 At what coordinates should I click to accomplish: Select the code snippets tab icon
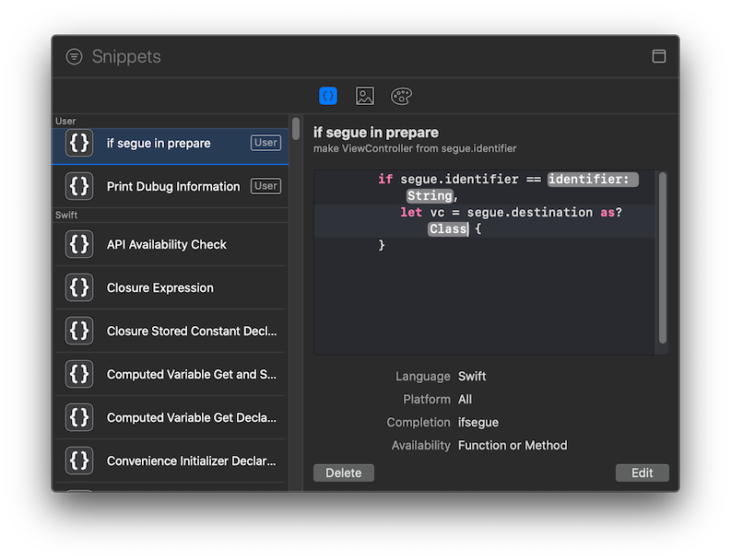click(x=328, y=96)
